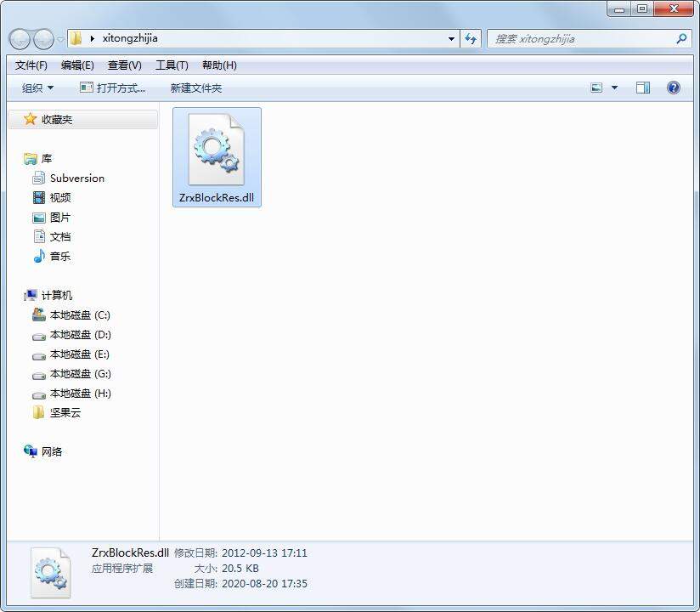Open the 查看 (View) menu
This screenshot has width=700, height=612.
(124, 65)
